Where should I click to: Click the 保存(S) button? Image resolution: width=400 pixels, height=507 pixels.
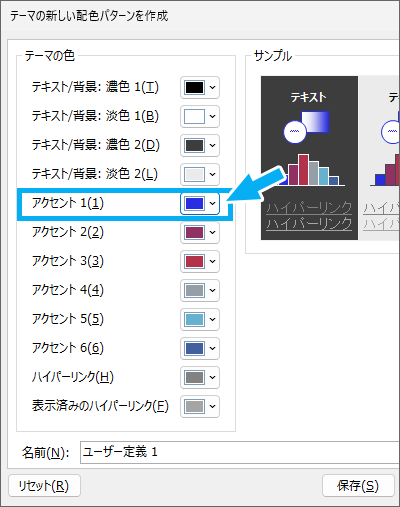[x=358, y=486]
